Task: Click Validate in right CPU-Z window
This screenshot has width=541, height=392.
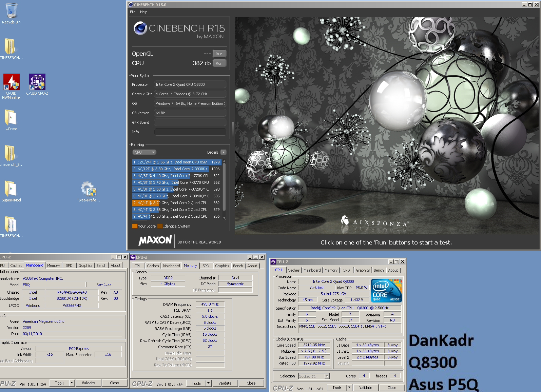Action: (x=366, y=388)
